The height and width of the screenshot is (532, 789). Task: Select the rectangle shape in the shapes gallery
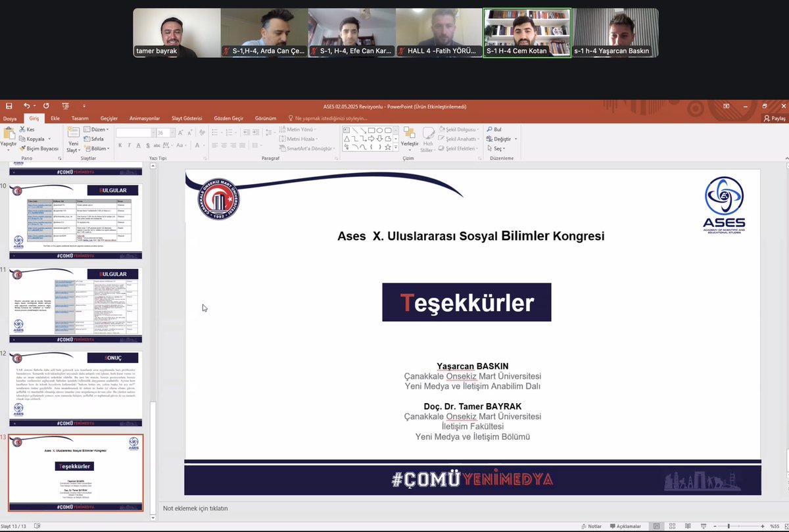tap(371, 130)
